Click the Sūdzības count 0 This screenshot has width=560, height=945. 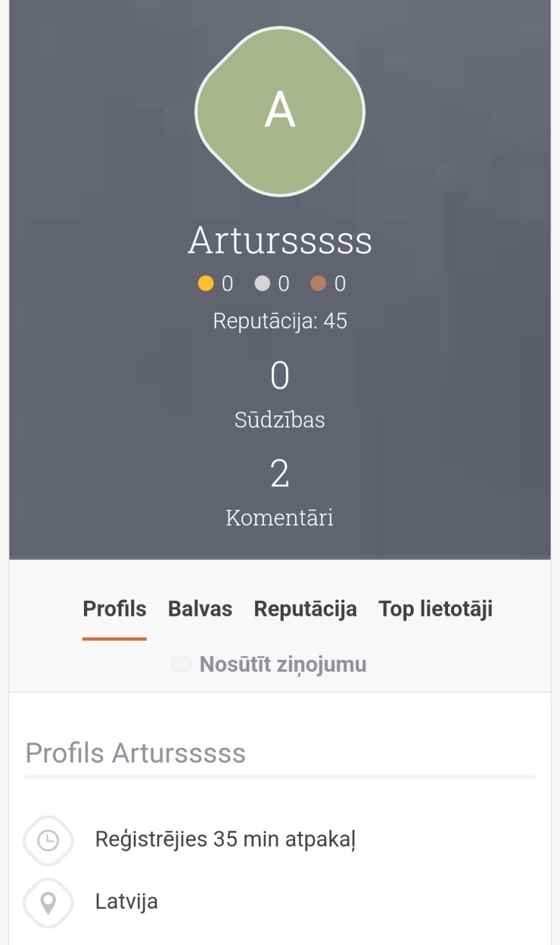280,375
